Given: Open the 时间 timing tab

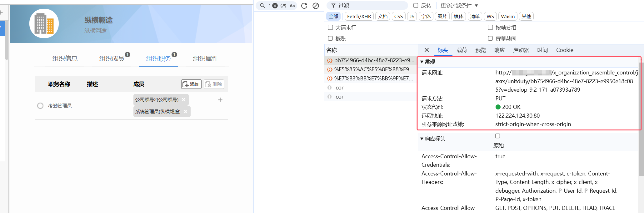Looking at the screenshot, I should (542, 50).
